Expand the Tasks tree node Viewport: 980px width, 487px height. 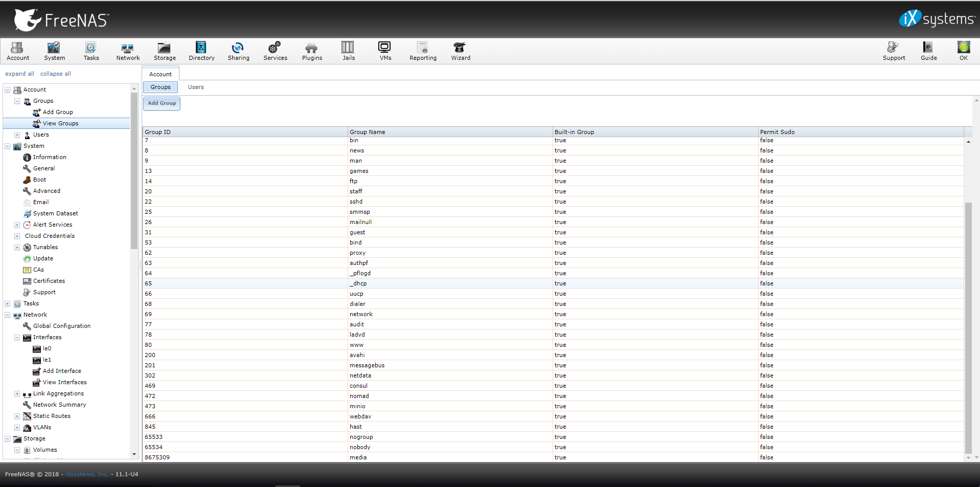click(8, 303)
